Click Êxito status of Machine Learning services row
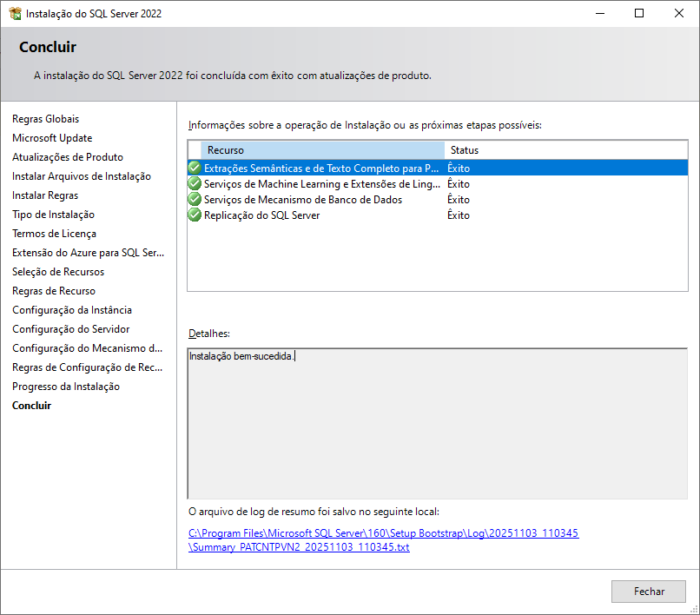 pos(459,183)
